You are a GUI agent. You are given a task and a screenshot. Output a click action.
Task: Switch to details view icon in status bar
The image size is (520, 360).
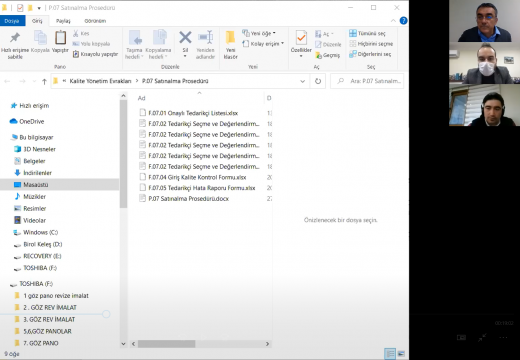coord(390,353)
